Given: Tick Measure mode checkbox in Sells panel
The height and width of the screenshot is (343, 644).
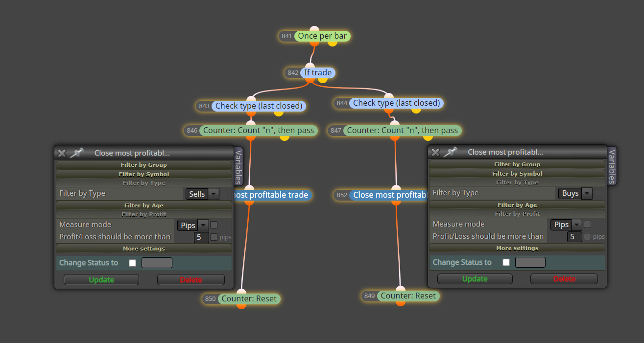Looking at the screenshot, I should point(214,225).
